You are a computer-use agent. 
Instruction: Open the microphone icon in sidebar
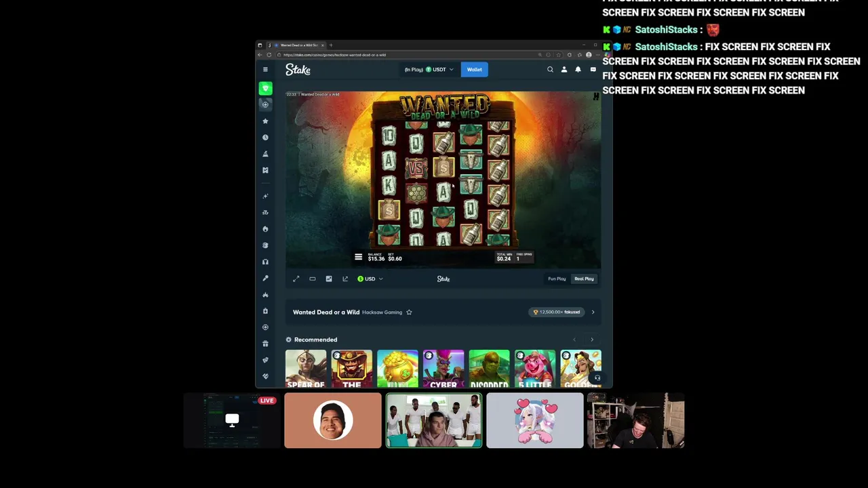click(265, 278)
